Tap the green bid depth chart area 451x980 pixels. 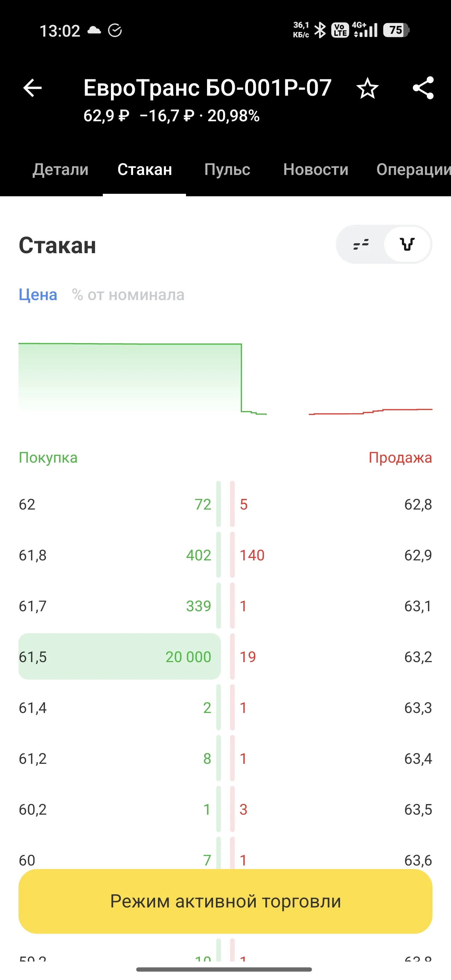coord(130,379)
